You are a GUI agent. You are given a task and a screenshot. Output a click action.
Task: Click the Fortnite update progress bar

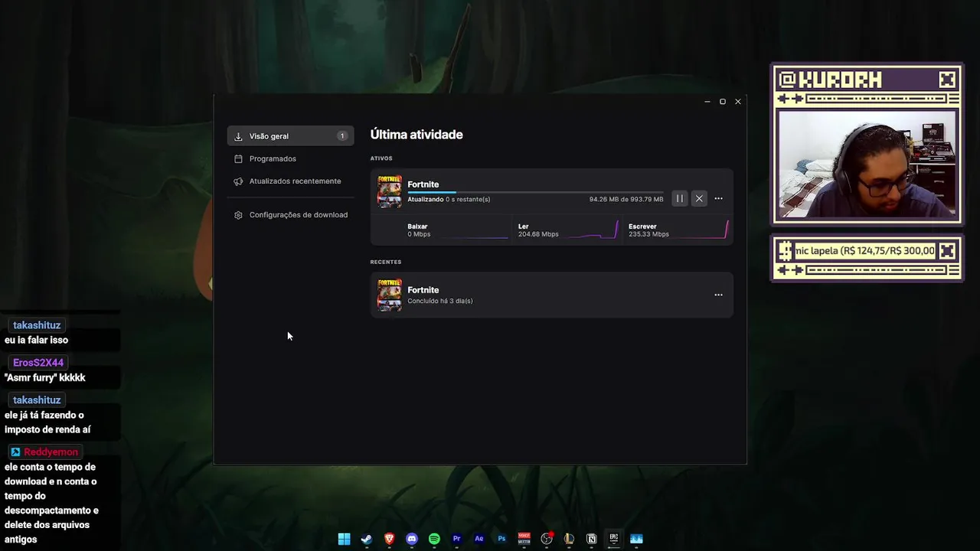[535, 192]
